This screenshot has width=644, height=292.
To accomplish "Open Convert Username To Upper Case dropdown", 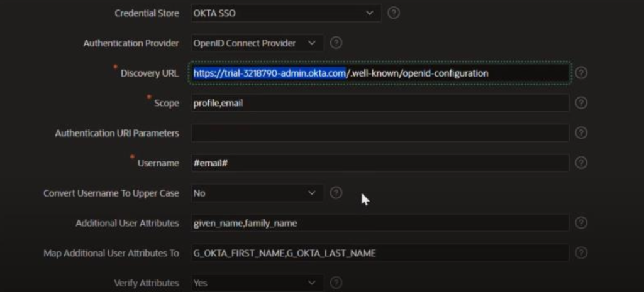I will [257, 193].
